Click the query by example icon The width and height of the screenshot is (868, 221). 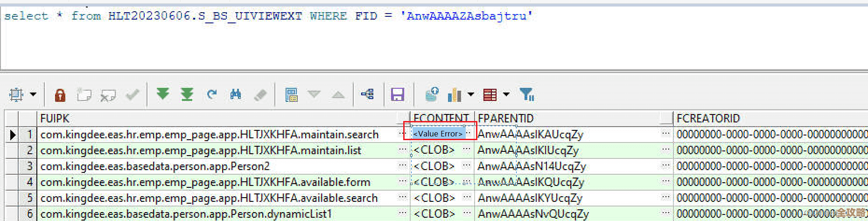[x=292, y=95]
